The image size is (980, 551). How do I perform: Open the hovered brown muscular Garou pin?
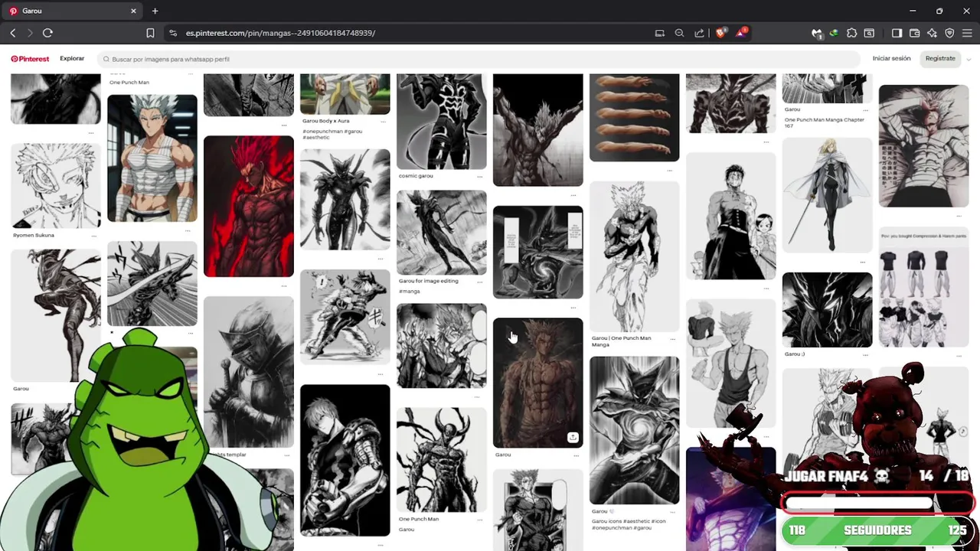pyautogui.click(x=537, y=383)
